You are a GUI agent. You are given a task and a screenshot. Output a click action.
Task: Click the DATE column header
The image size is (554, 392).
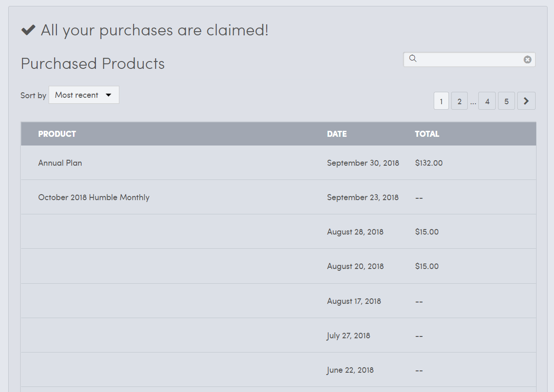coord(337,134)
